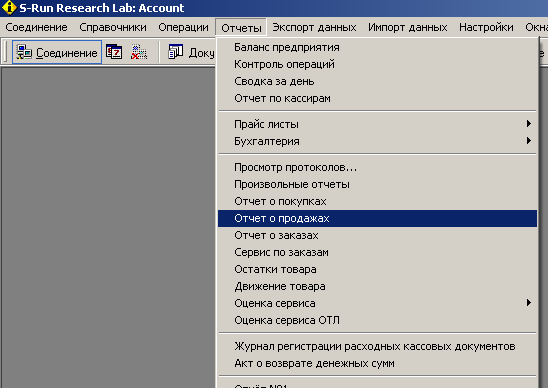This screenshot has width=548, height=388.
Task: Choose Акт о возврате денежных сумм
Action: coord(377,364)
